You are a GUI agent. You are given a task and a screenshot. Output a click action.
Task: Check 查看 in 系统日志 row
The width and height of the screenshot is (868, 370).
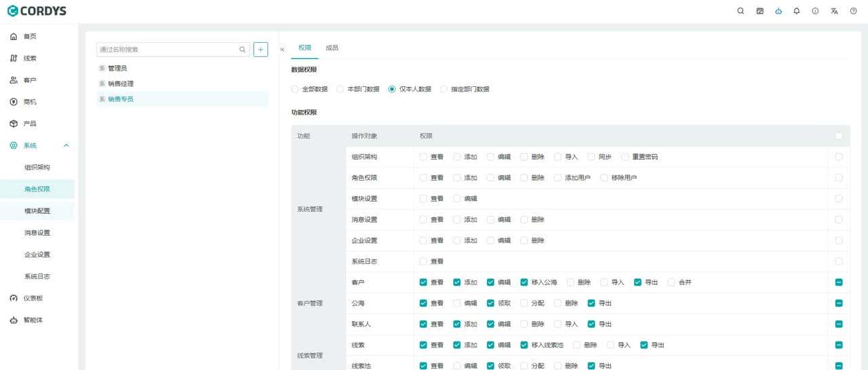(x=423, y=261)
